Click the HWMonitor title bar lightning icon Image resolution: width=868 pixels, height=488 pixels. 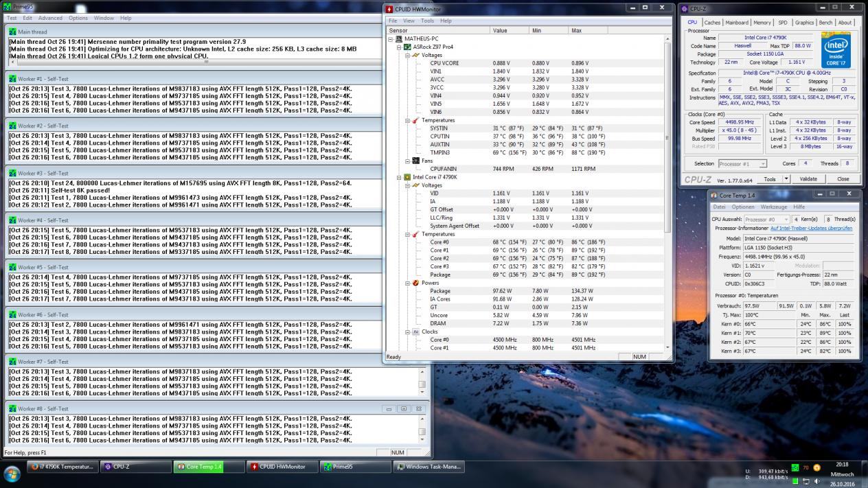[x=390, y=9]
